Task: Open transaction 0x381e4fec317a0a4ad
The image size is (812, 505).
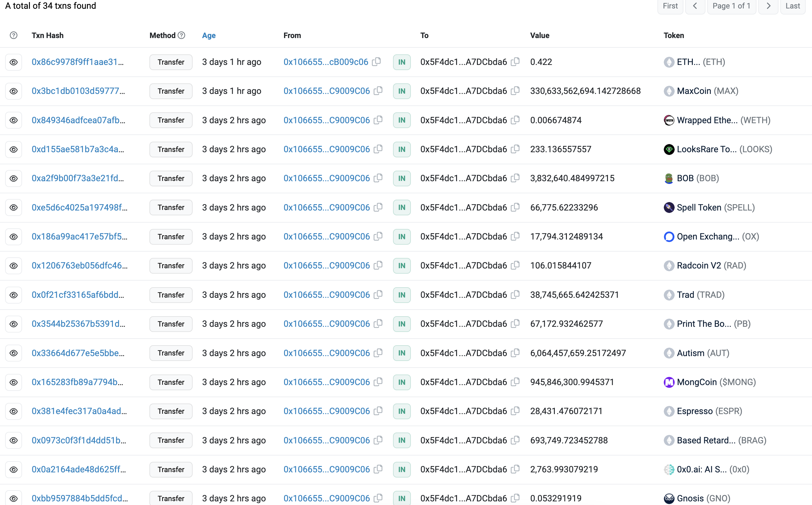Action: (79, 411)
